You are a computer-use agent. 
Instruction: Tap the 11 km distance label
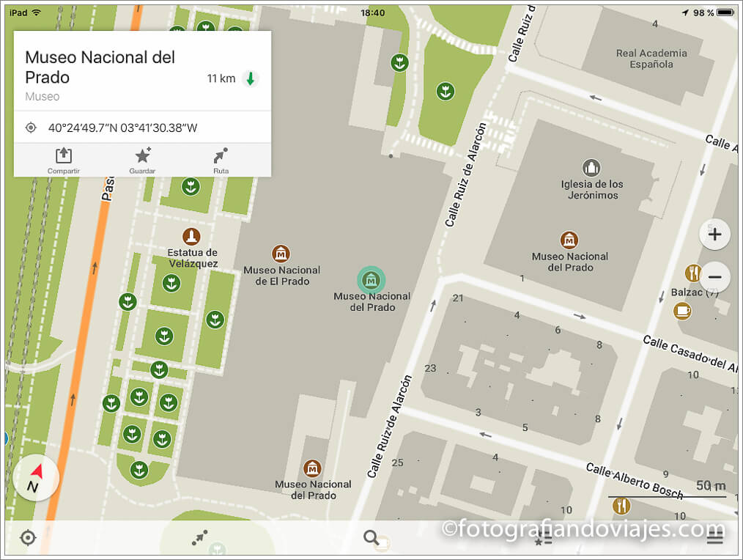pyautogui.click(x=221, y=78)
